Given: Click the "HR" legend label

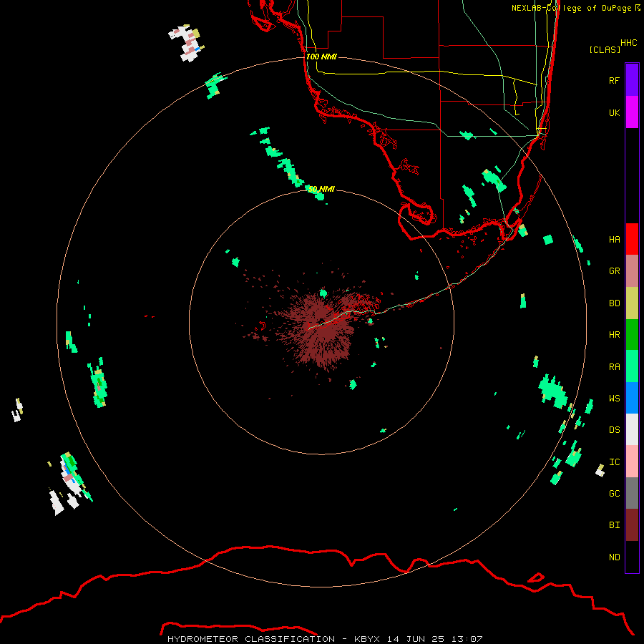Looking at the screenshot, I should point(614,335).
